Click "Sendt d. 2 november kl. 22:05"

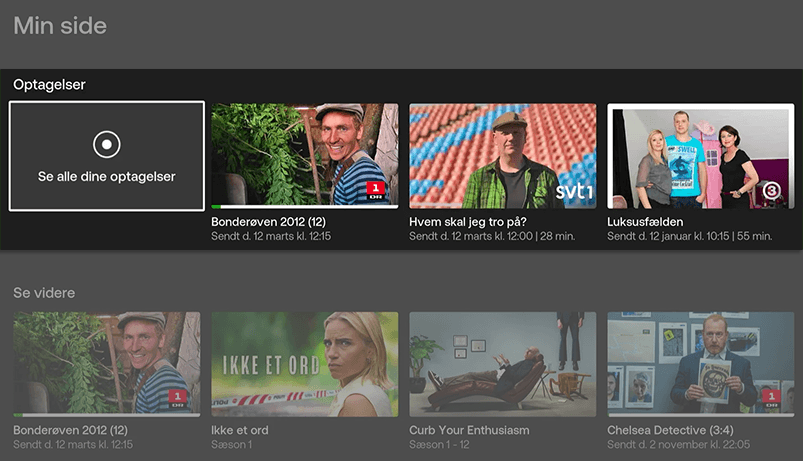coord(679,445)
